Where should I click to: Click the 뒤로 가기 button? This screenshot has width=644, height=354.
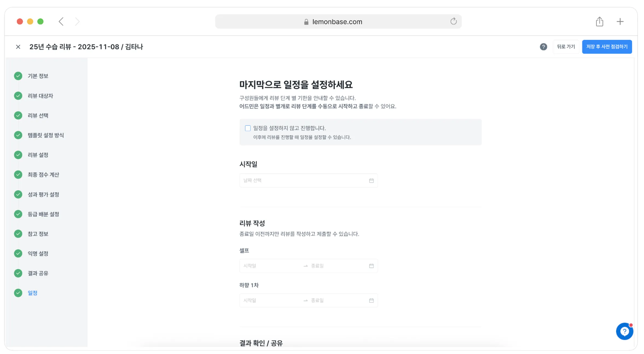(x=566, y=47)
